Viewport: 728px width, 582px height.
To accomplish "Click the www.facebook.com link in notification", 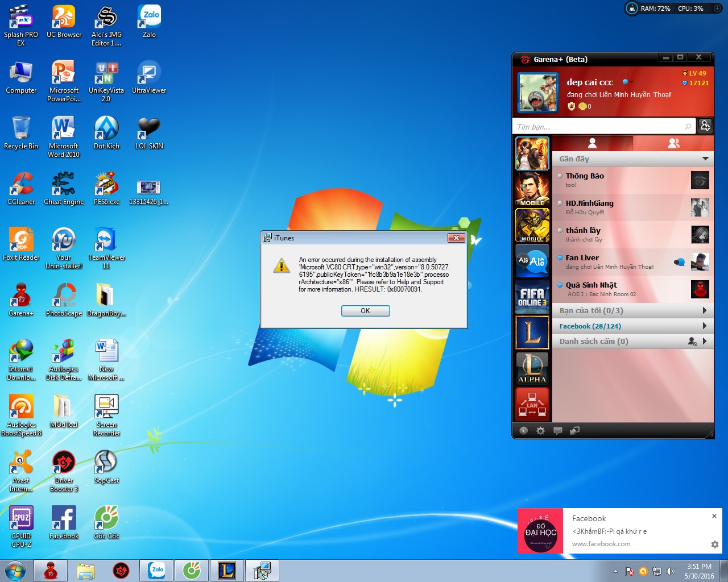I will pyautogui.click(x=601, y=544).
